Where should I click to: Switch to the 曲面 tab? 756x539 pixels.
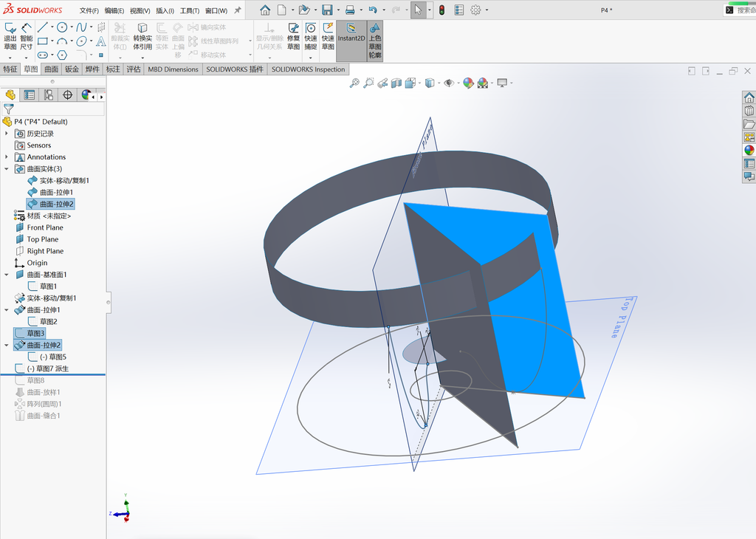(x=52, y=69)
